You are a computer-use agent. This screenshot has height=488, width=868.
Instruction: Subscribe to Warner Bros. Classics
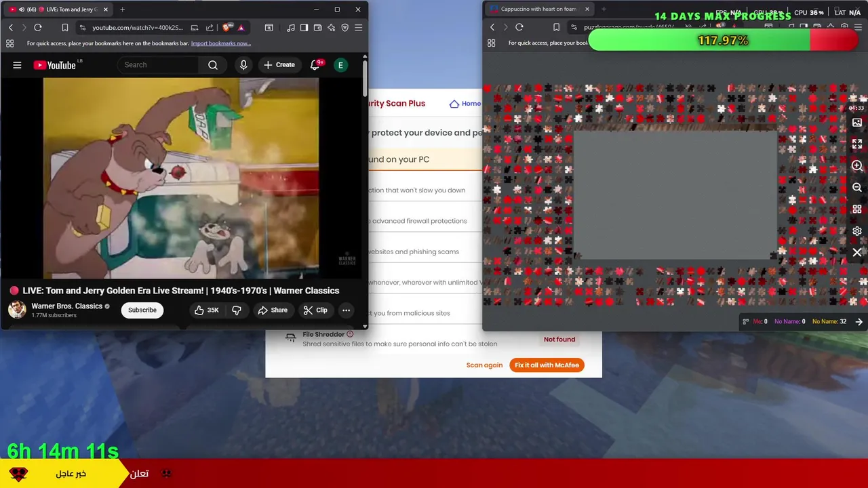(142, 310)
